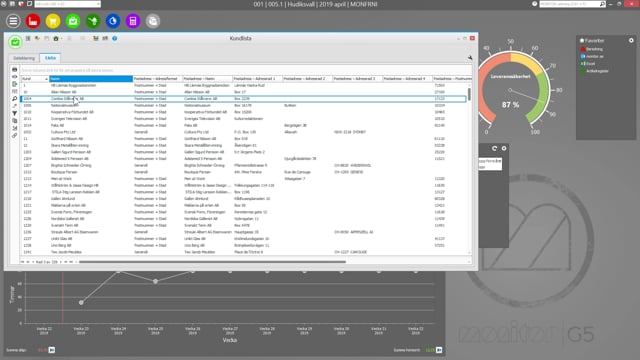Open the red Manufacturing module

(x=33, y=21)
